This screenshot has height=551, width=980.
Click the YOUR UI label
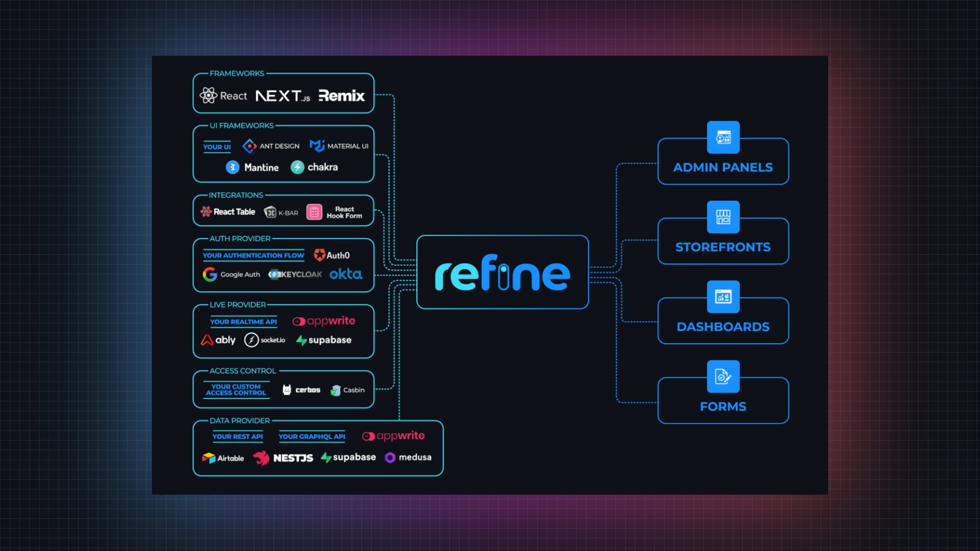coord(217,147)
